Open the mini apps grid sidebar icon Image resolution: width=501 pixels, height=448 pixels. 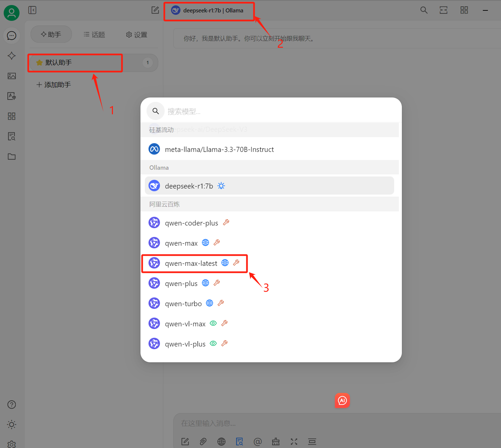point(11,116)
